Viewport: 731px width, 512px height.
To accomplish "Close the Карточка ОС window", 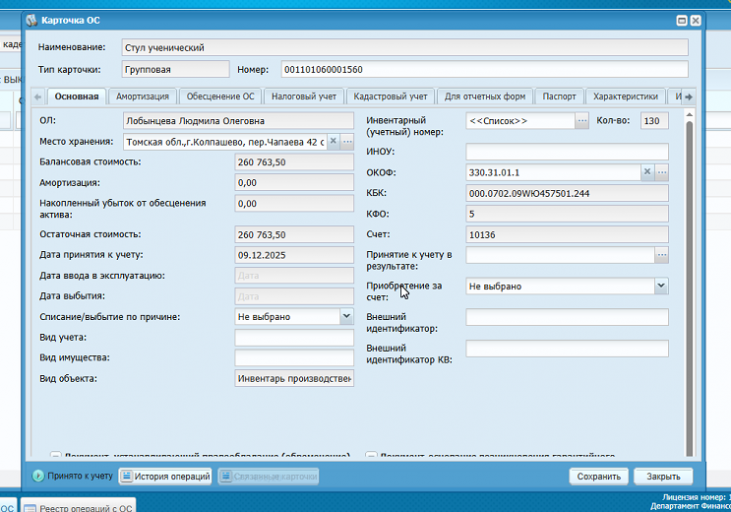I will point(696,21).
